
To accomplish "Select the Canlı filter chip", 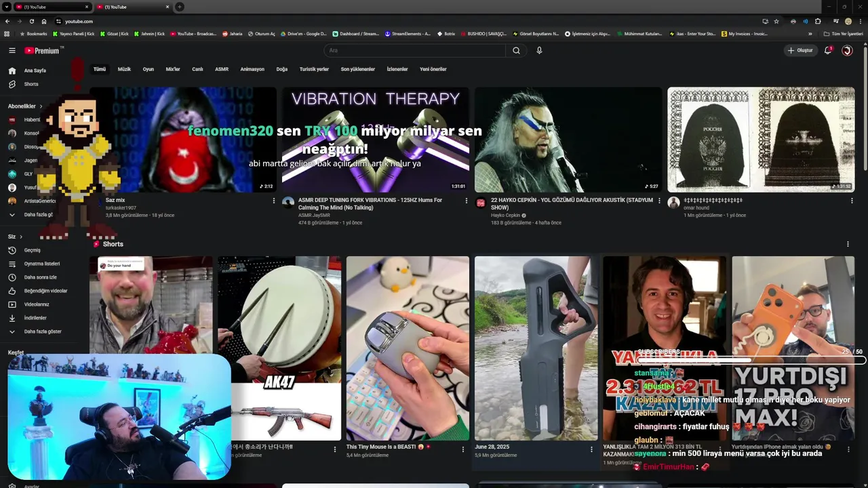I will (x=197, y=69).
